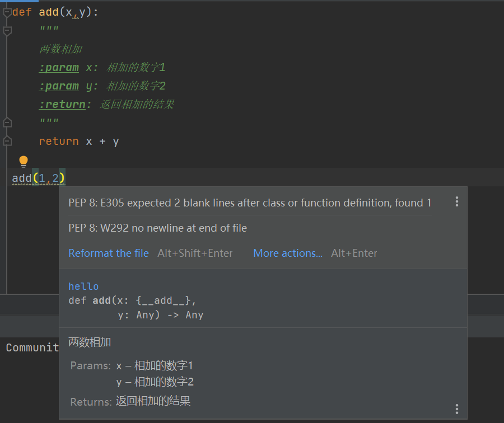The image size is (504, 423).
Task: Click the "Reformat the file" link
Action: point(109,253)
